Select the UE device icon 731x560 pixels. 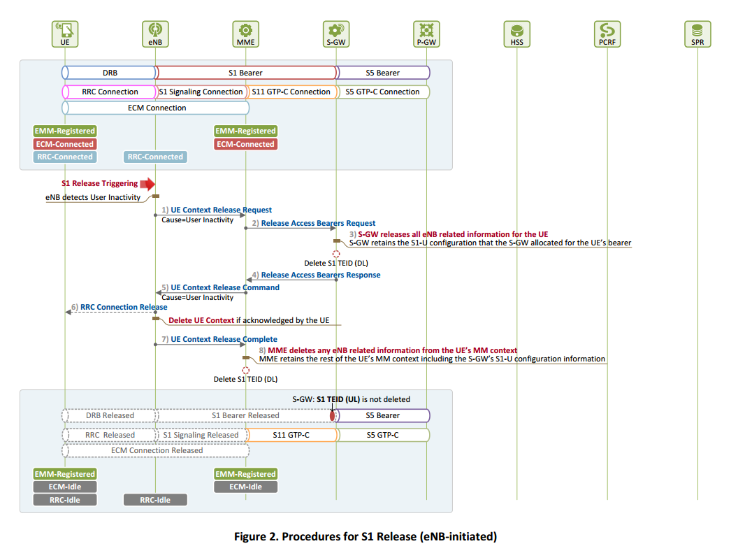click(64, 33)
